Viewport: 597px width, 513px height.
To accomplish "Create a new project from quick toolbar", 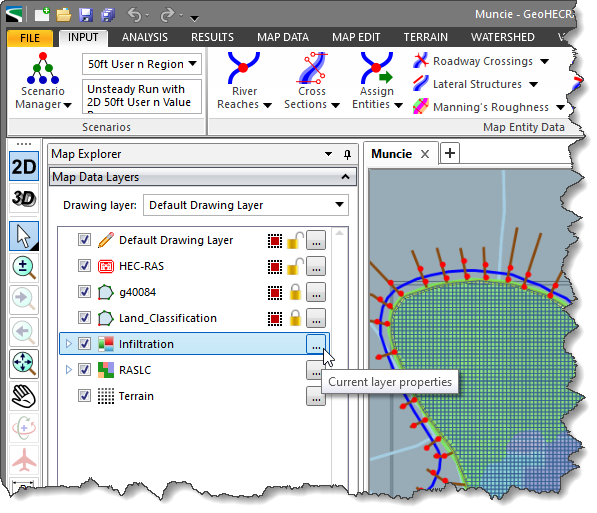I will tap(42, 14).
